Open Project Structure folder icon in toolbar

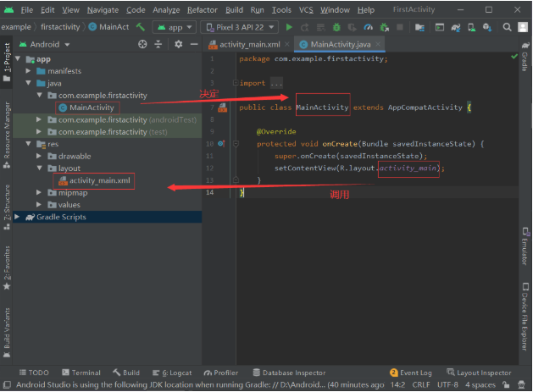point(419,27)
